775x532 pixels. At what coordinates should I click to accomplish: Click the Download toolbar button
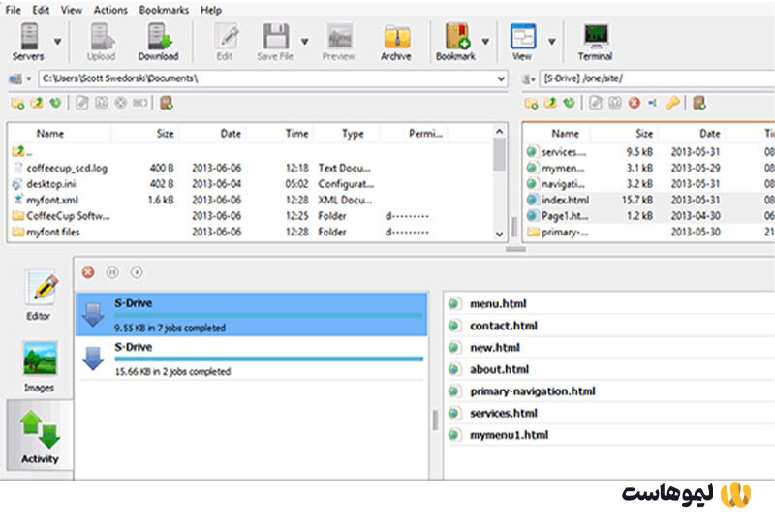158,42
